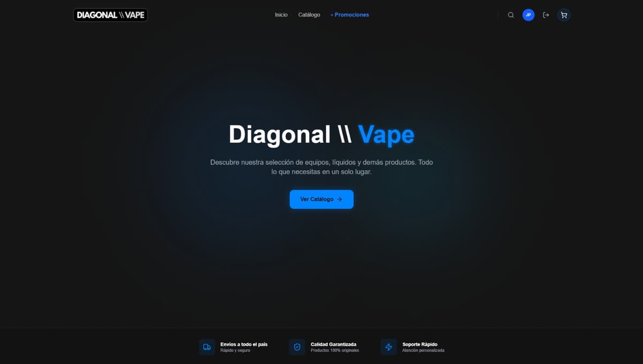Open the JP user avatar

point(528,15)
